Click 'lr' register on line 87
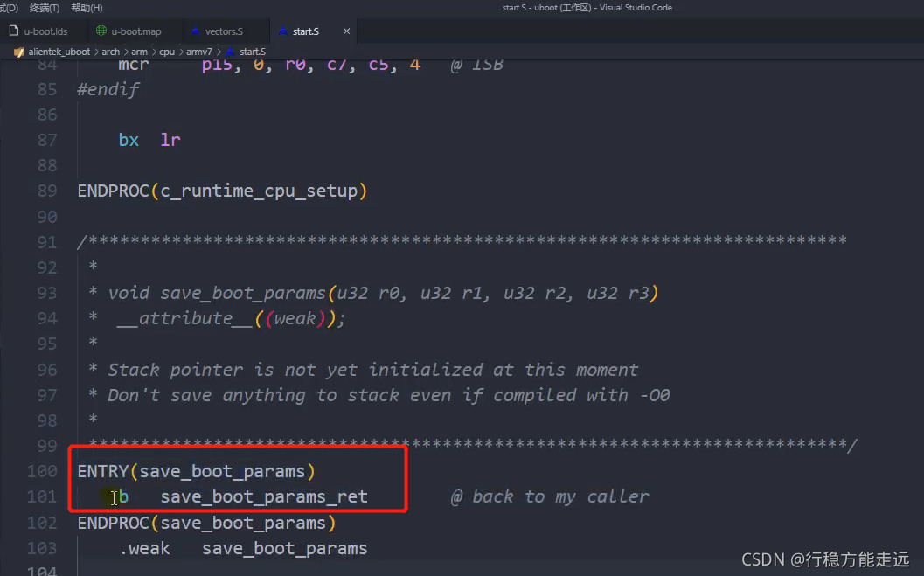924x576 pixels. pyautogui.click(x=170, y=140)
